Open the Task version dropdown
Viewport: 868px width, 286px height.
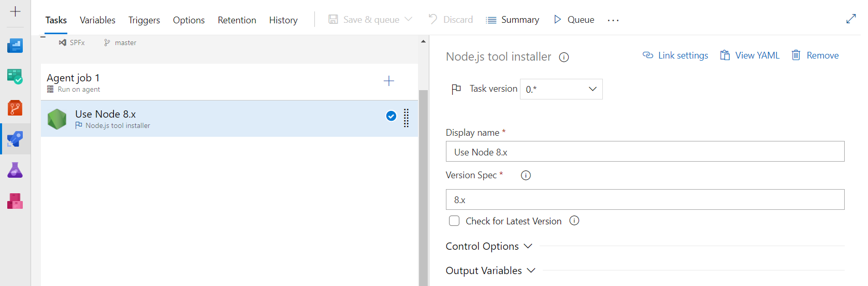click(561, 89)
